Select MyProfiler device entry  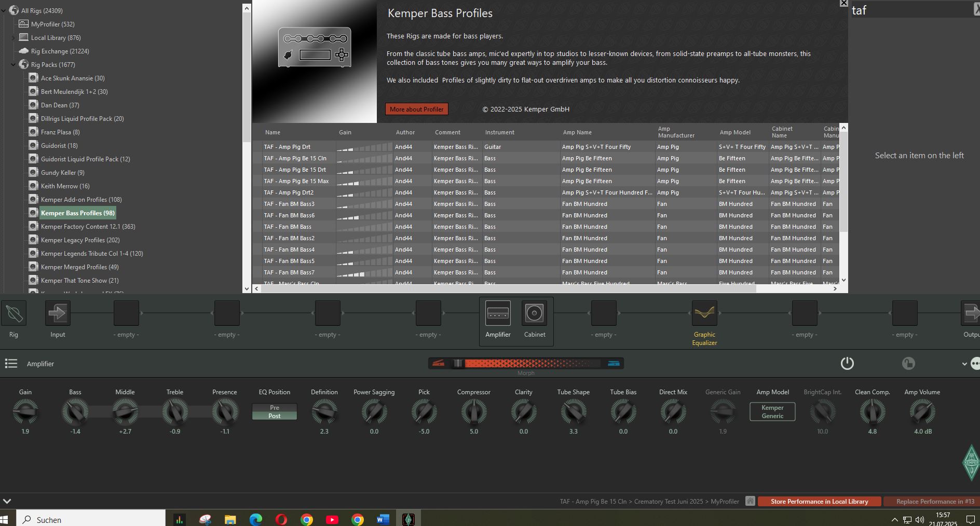52,24
